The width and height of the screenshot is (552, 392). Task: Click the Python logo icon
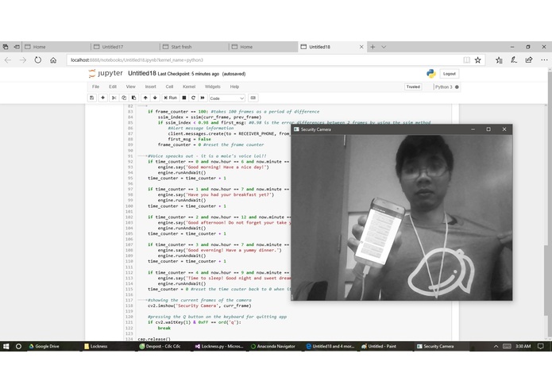(x=431, y=74)
